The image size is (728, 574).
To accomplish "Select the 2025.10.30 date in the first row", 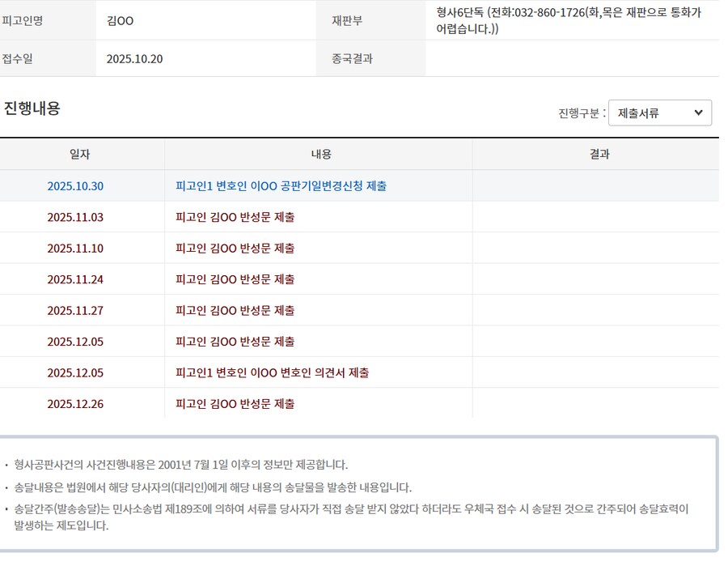I will point(75,185).
